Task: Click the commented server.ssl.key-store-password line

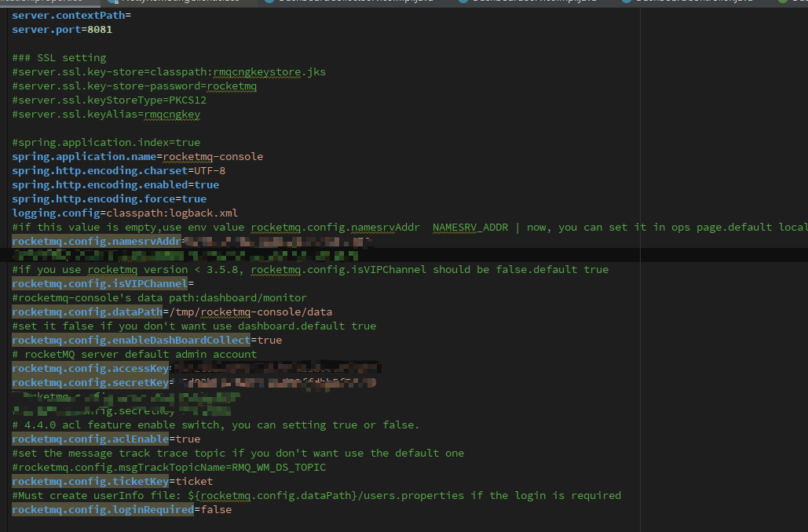Action: point(134,86)
